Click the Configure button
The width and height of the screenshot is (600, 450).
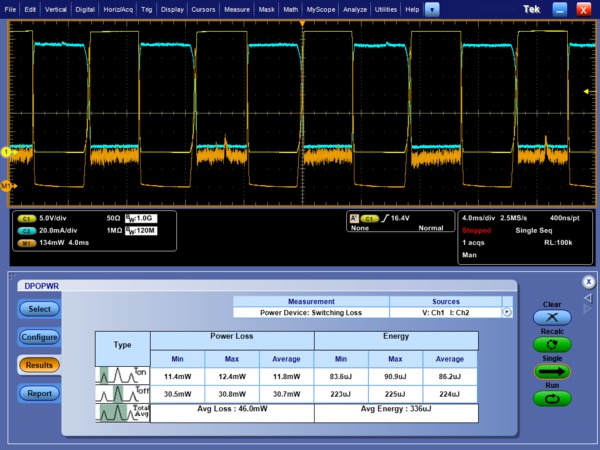pos(40,337)
